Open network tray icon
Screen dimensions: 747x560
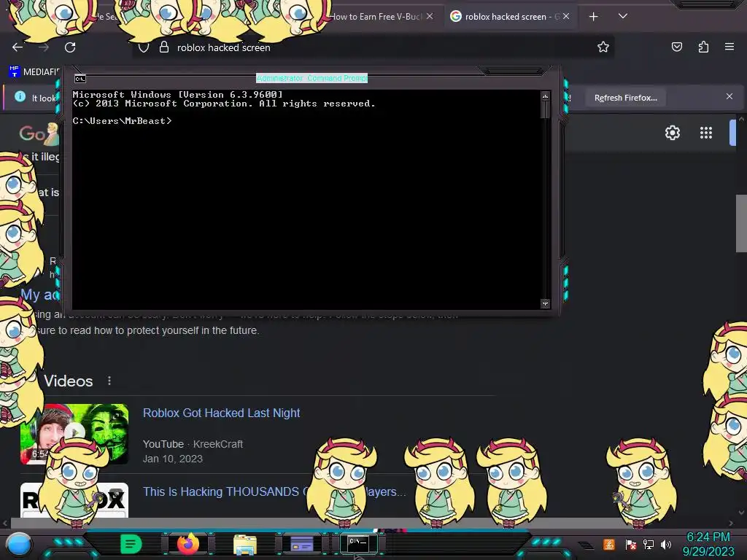(649, 544)
